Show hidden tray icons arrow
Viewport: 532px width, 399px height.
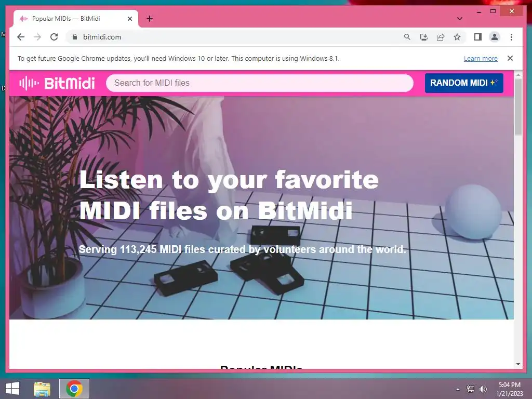[x=458, y=389]
